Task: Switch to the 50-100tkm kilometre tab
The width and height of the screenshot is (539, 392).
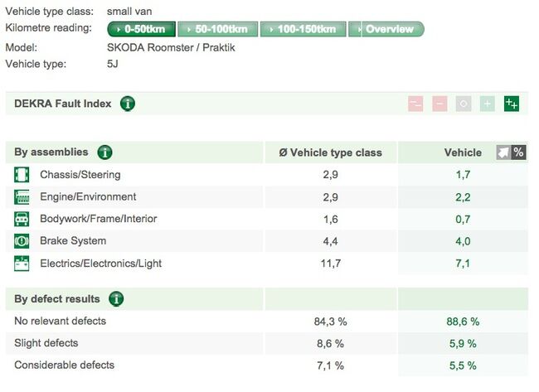Action: pos(217,29)
